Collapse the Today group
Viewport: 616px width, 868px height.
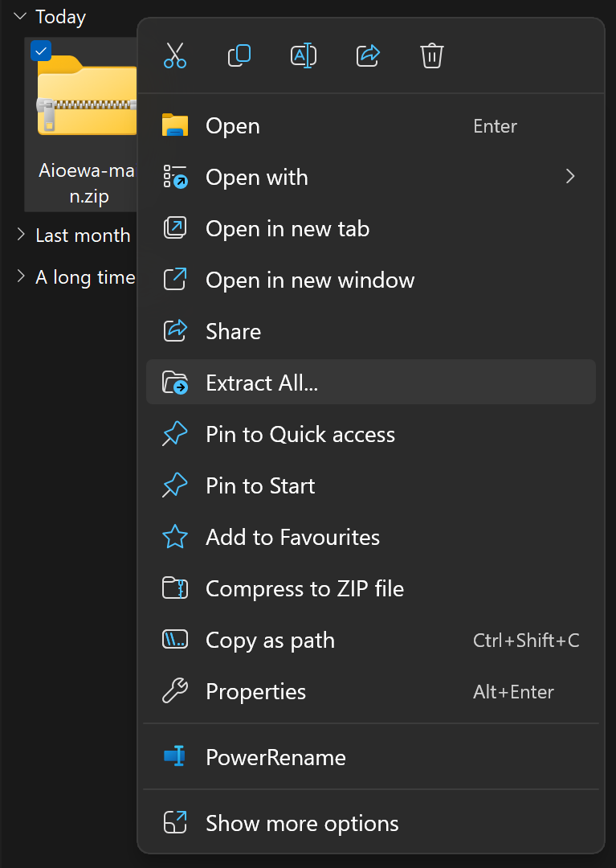click(20, 16)
